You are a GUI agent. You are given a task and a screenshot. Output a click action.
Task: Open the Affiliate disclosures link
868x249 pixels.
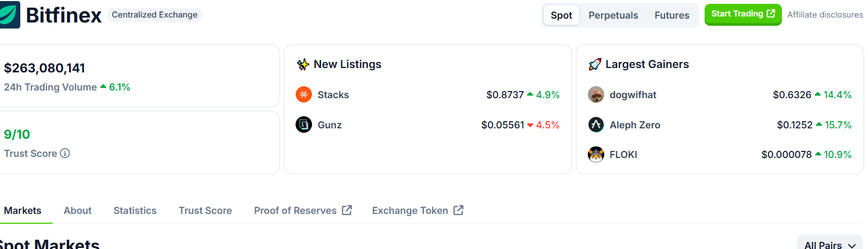pos(825,15)
